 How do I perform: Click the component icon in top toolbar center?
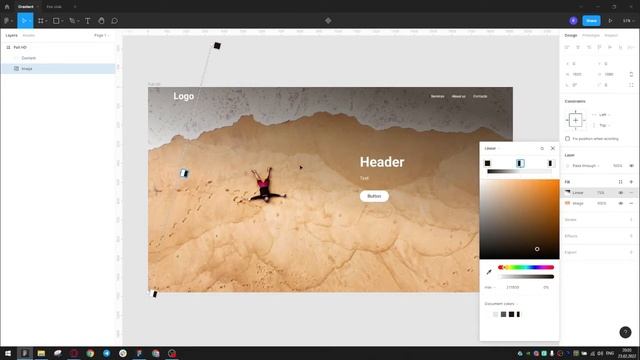[328, 20]
